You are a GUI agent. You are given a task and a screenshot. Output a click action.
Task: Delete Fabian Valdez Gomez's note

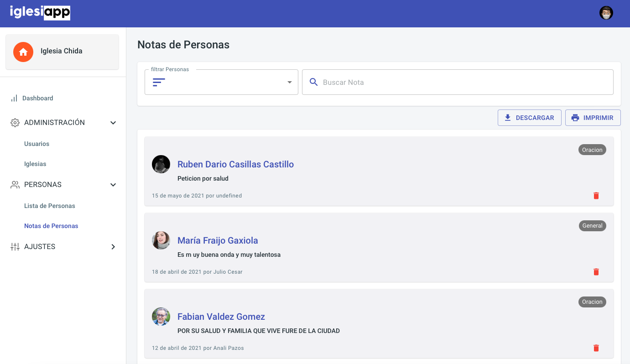pos(596,348)
